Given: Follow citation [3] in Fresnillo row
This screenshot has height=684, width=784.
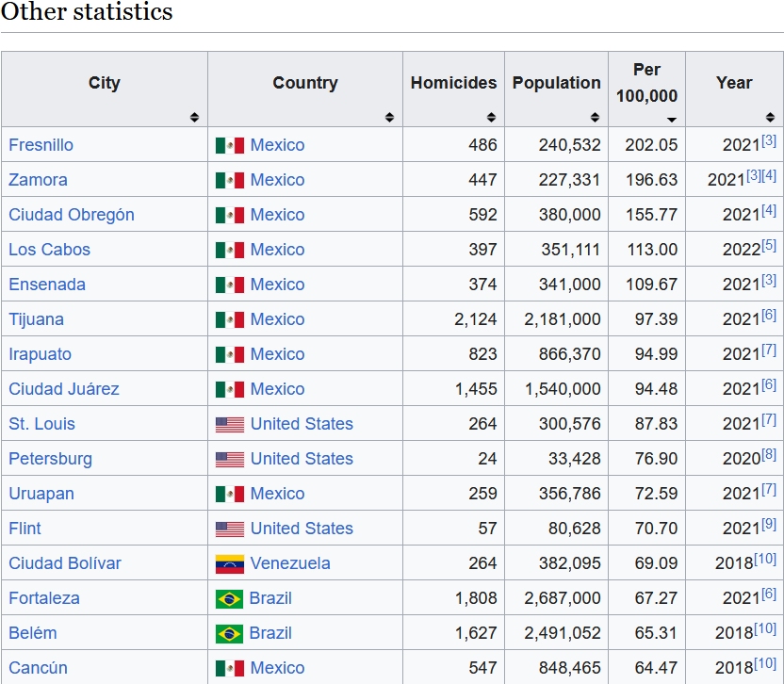Looking at the screenshot, I should pyautogui.click(x=769, y=141).
